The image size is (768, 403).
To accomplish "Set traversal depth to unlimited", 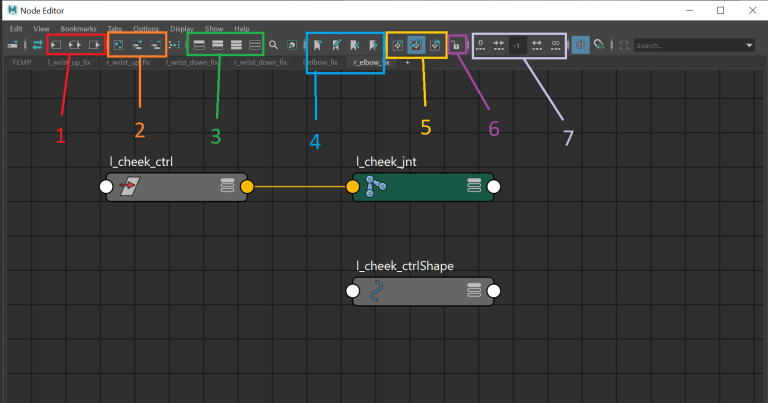I will (555, 45).
